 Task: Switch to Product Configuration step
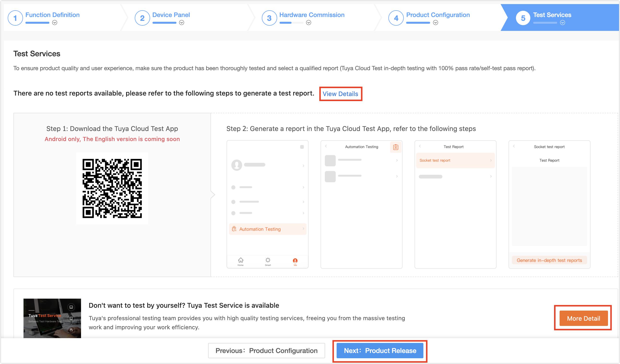coord(438,15)
